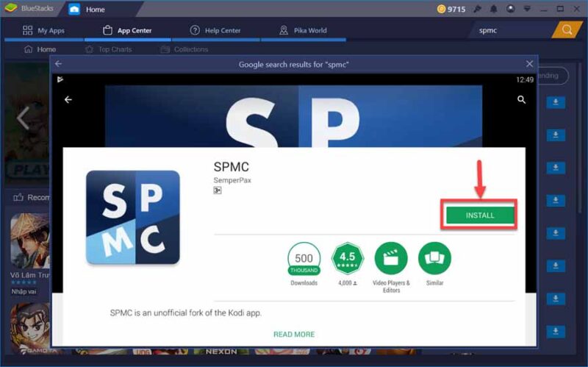Install the SPMC app
The height and width of the screenshot is (367, 588).
[x=480, y=215]
